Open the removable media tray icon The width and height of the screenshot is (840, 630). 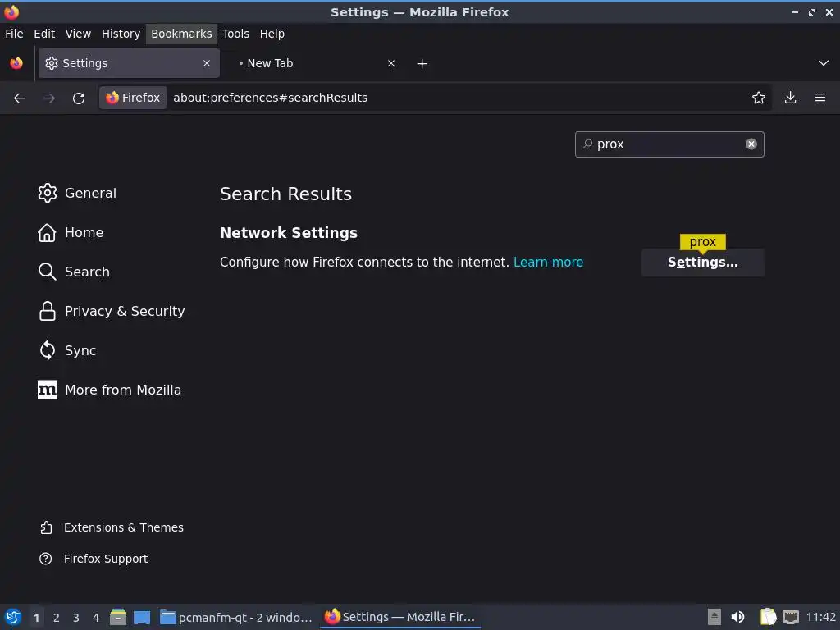click(x=714, y=617)
